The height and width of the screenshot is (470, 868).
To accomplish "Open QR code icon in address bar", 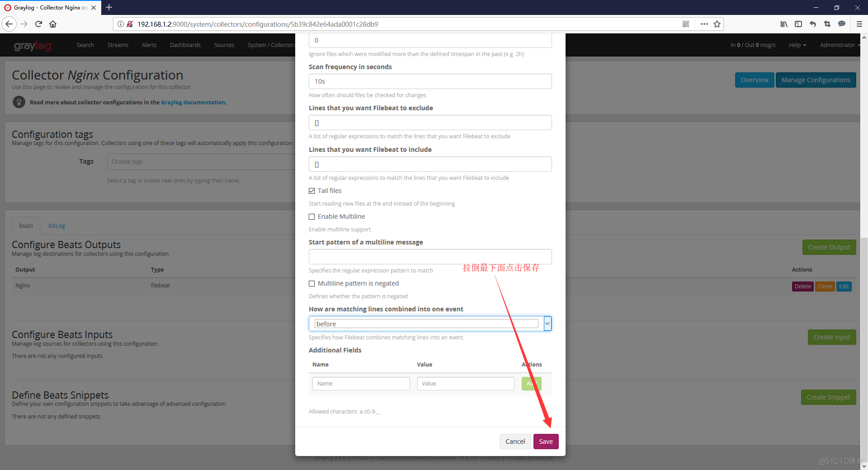I will [x=686, y=24].
